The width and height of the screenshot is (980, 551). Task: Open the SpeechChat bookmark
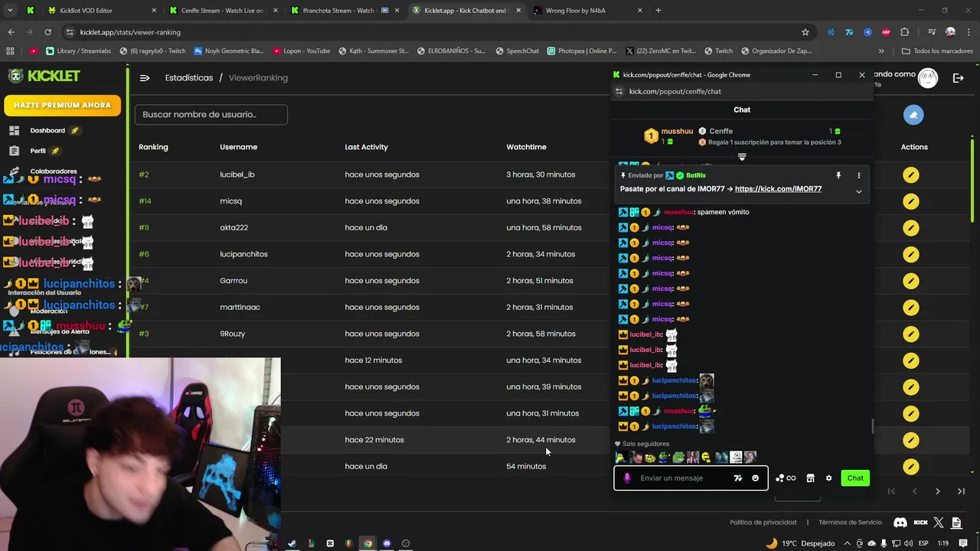[x=517, y=51]
